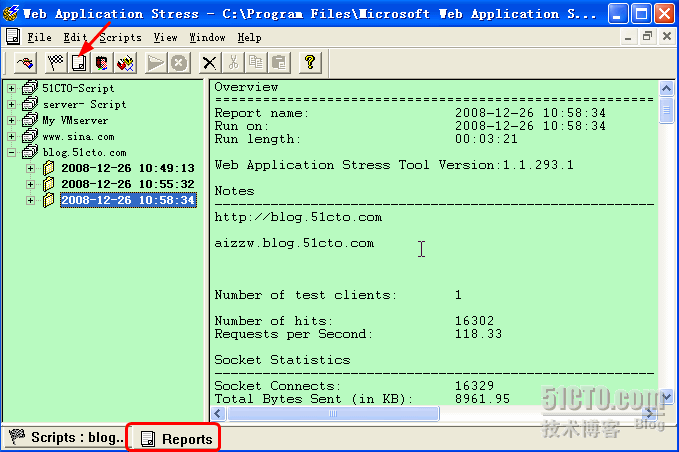
Task: Click the report horizontal scrollbar thumb
Action: (x=333, y=413)
